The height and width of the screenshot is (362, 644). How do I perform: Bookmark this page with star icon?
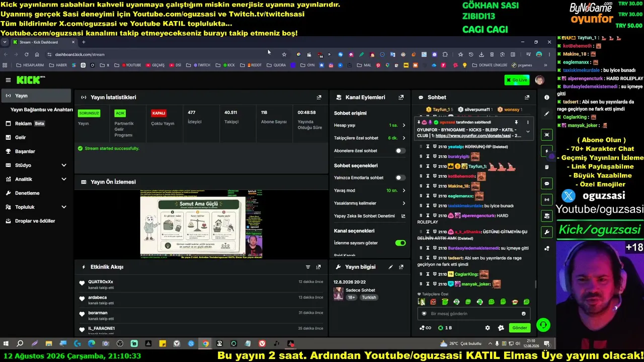tap(284, 54)
